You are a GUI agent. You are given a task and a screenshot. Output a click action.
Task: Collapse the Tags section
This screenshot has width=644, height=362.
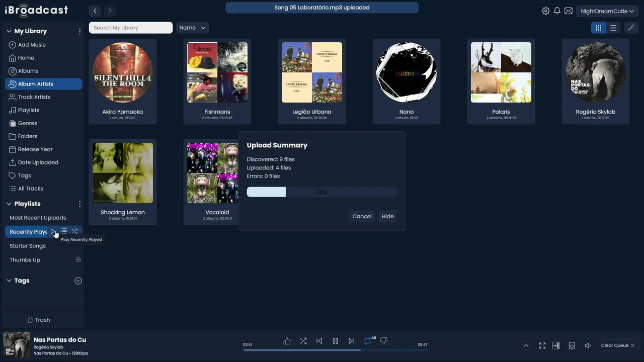pos(9,281)
